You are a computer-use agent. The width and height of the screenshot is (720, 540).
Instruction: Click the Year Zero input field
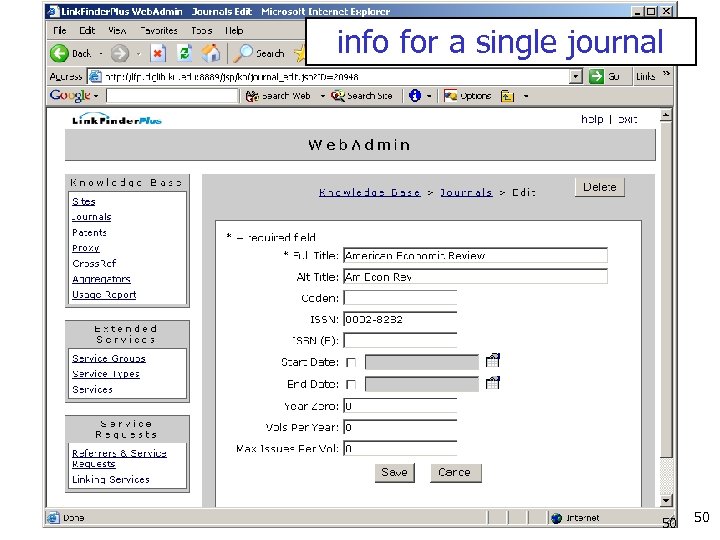[400, 406]
